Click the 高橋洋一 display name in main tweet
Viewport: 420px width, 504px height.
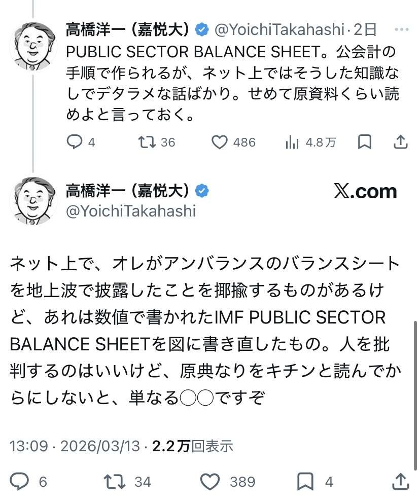[x=128, y=191]
